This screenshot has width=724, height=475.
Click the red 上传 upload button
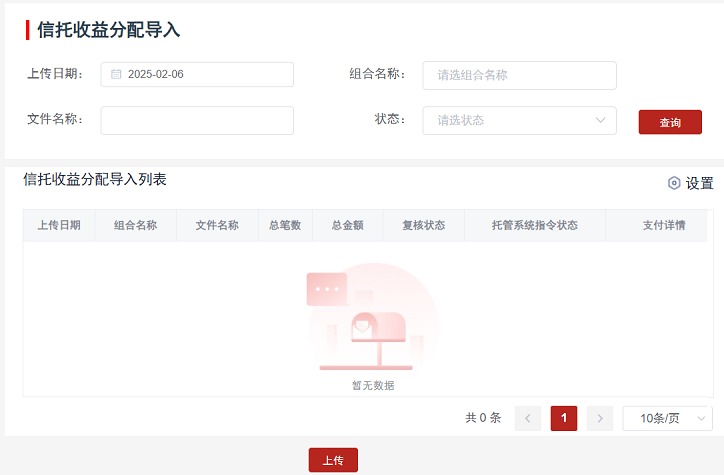(x=333, y=460)
